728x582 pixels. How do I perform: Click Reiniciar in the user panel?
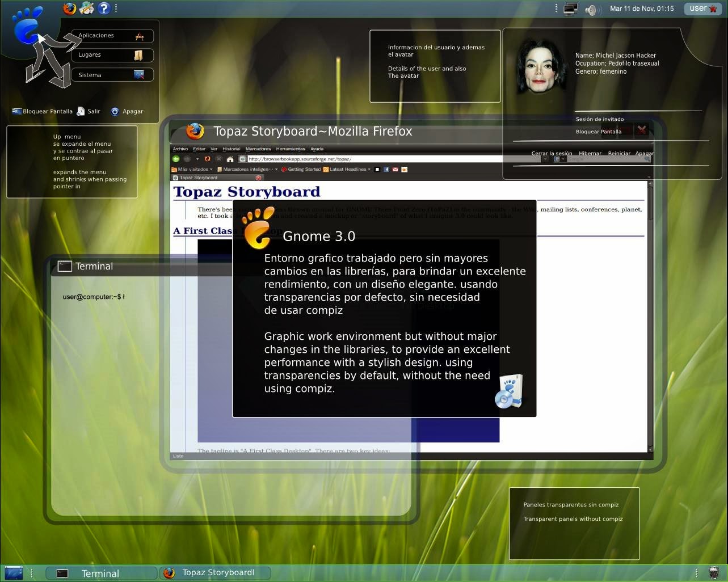(619, 154)
